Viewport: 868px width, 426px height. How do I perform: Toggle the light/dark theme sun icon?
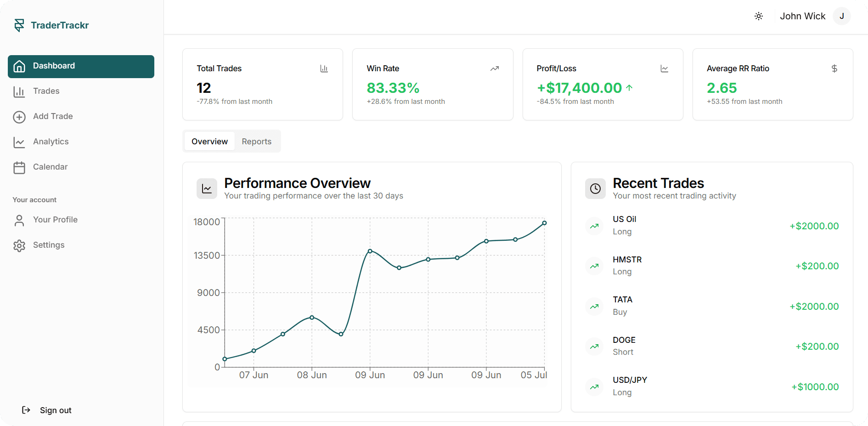tap(759, 16)
